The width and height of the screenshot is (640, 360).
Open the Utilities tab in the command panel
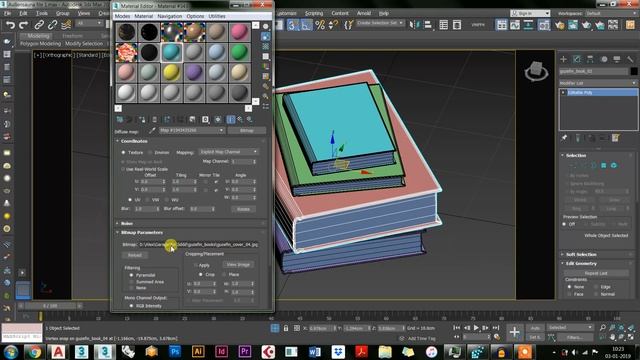tap(630, 59)
